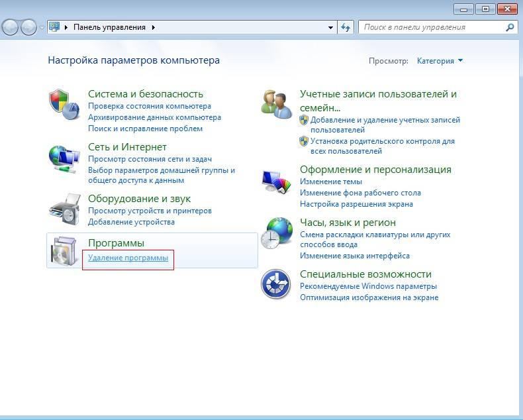Screen dimensions: 523x420
Task: Click the Clock, Language and Region globe icon
Action: tap(277, 233)
